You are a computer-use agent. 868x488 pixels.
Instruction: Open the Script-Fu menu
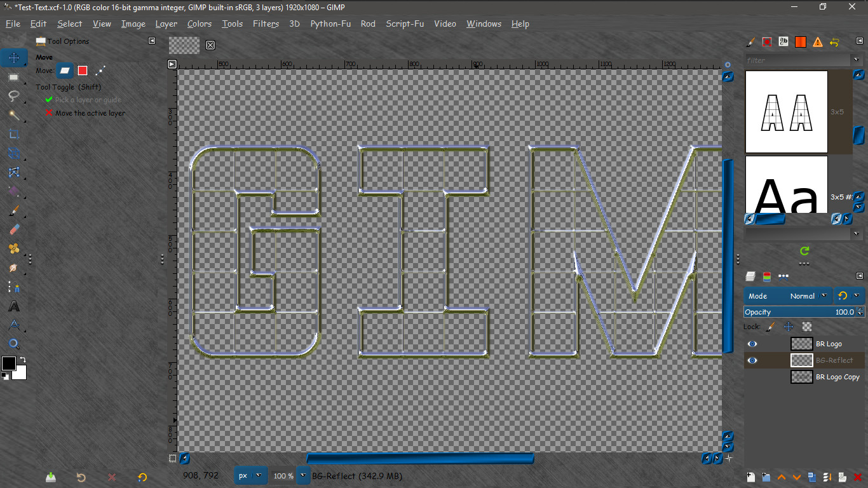point(405,24)
